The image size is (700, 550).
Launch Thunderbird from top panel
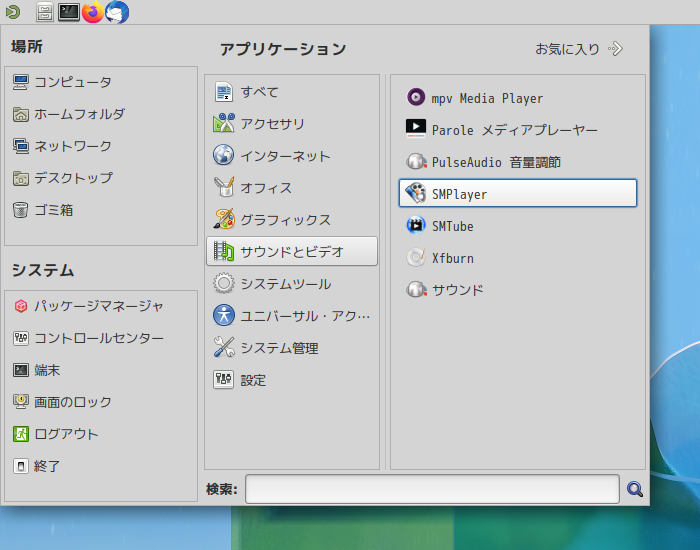[117, 12]
